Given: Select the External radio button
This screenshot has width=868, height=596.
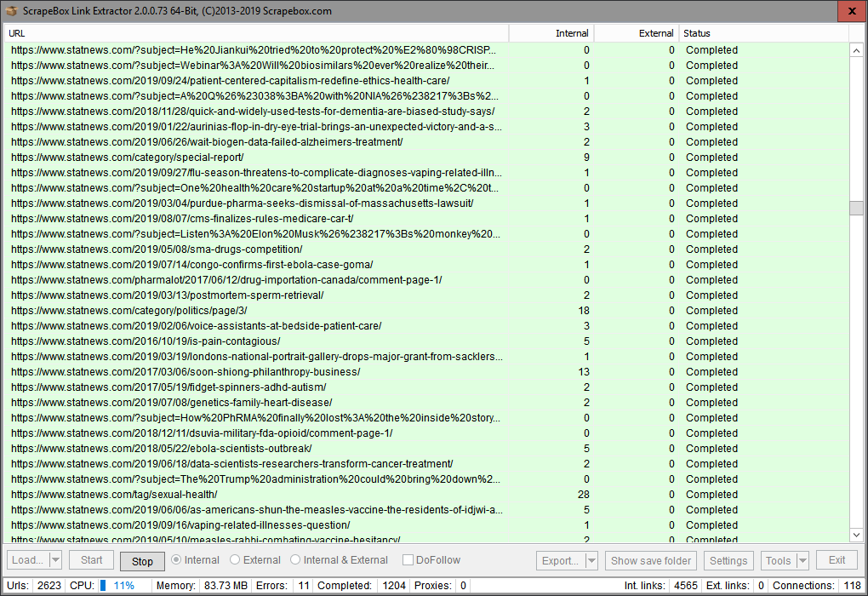Looking at the screenshot, I should pyautogui.click(x=255, y=560).
